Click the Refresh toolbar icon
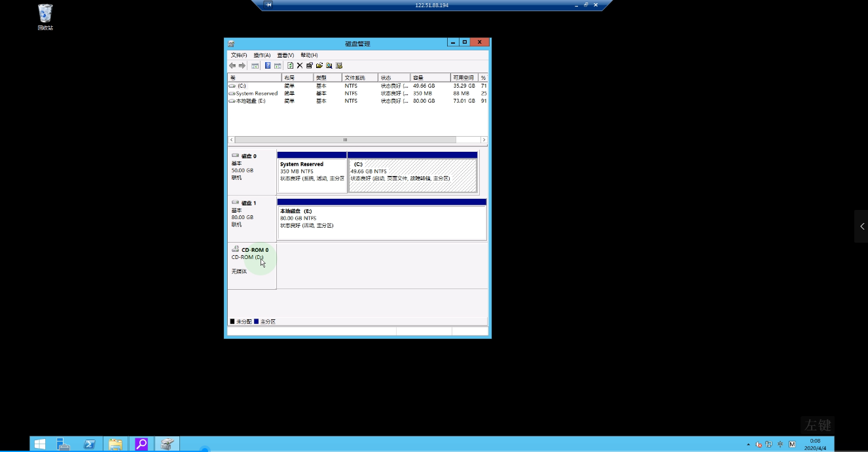 click(x=290, y=65)
